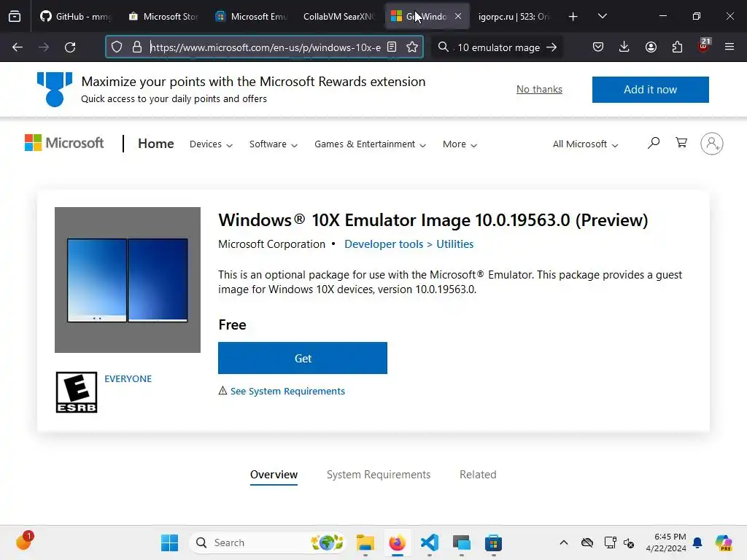The image size is (747, 560).
Task: Click the uBlock extension icon with badge 21
Action: point(704,46)
